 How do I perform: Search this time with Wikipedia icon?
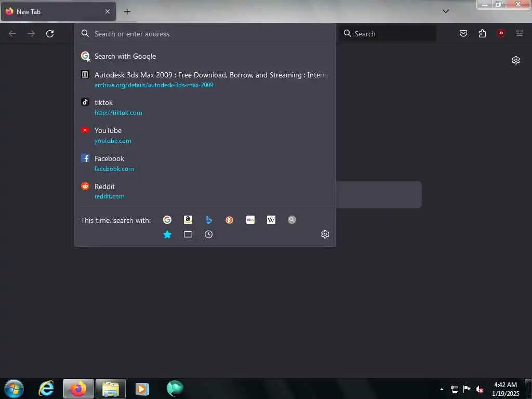point(271,220)
